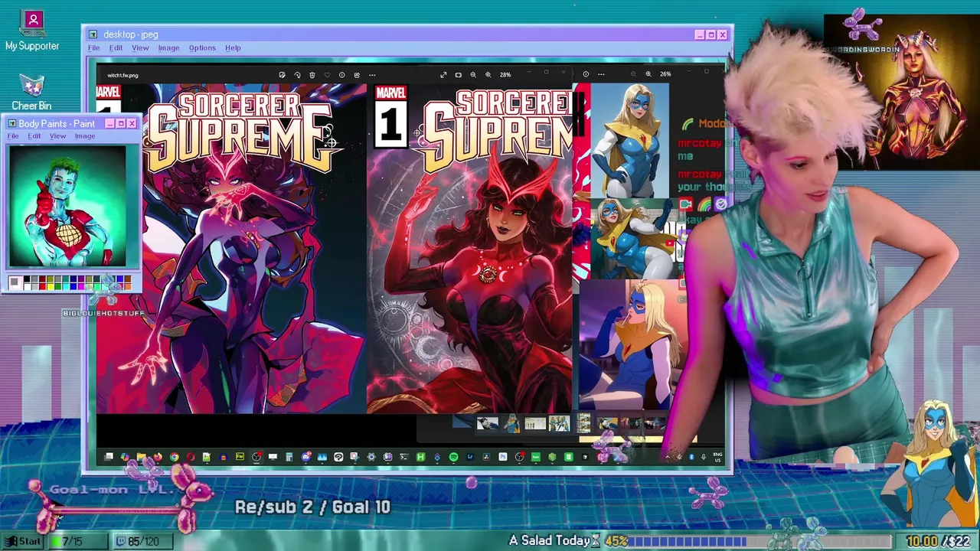Image resolution: width=980 pixels, height=551 pixels.
Task: Open Opera from inner taskbar
Action: (191, 457)
